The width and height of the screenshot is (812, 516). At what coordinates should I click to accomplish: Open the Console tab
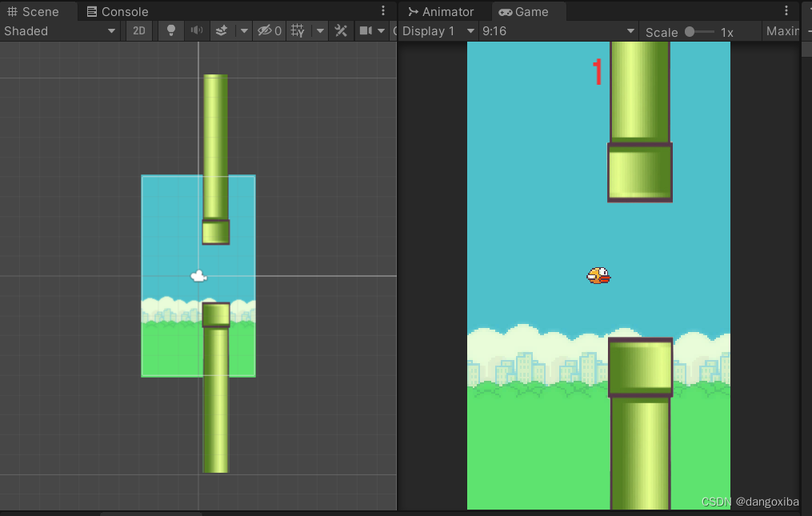tap(117, 11)
